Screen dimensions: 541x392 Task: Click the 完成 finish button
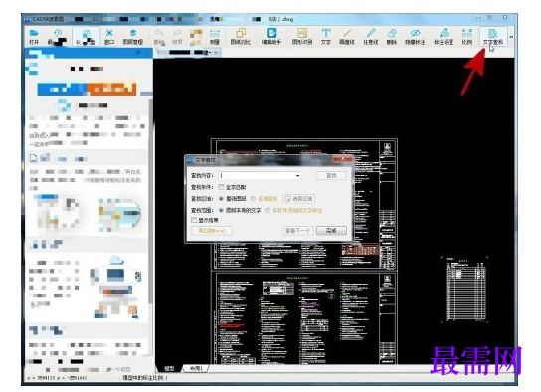331,231
